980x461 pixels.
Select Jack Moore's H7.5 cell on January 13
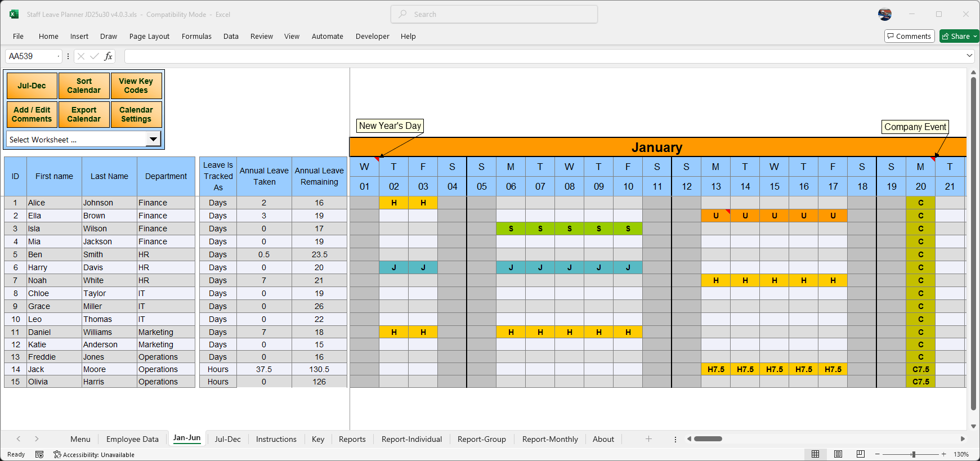click(x=716, y=369)
